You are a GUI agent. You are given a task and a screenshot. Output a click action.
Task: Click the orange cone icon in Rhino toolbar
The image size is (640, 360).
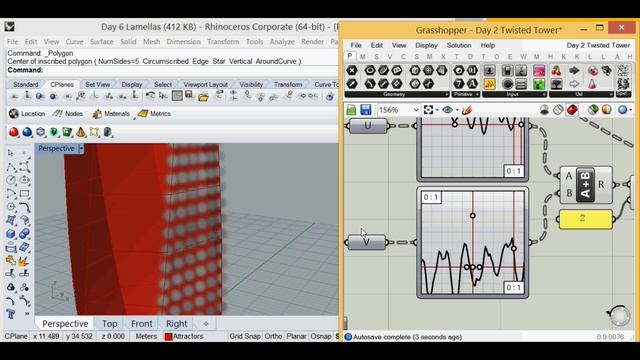[81, 132]
